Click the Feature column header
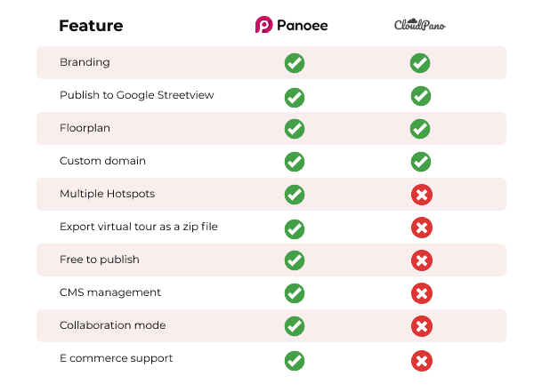Screen dimensions: 542x392 91,25
